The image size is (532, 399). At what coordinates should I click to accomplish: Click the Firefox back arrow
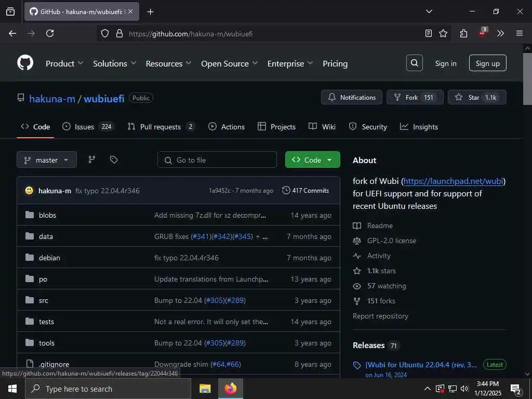click(x=12, y=33)
